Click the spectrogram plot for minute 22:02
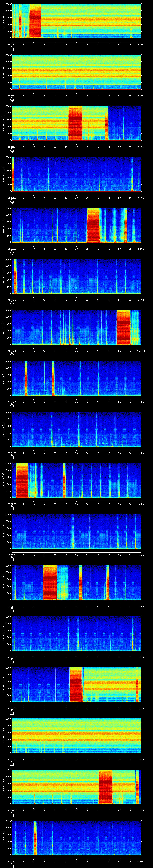 [x=77, y=480]
